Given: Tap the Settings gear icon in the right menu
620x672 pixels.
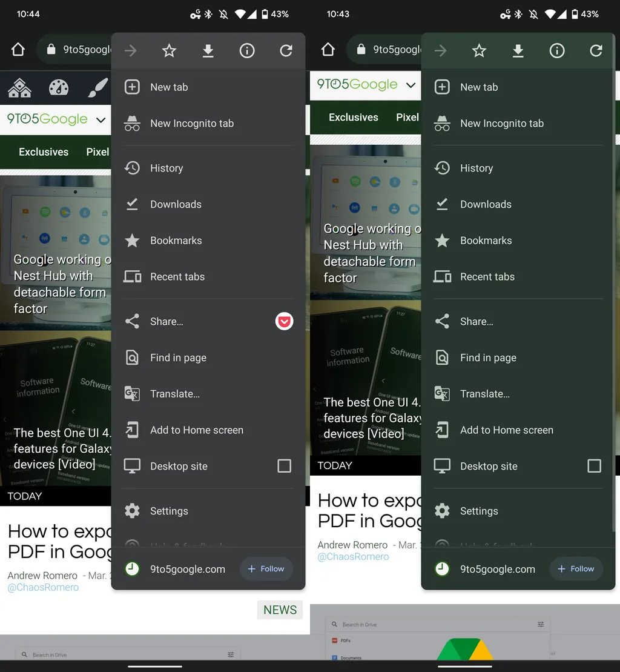Looking at the screenshot, I should [442, 511].
